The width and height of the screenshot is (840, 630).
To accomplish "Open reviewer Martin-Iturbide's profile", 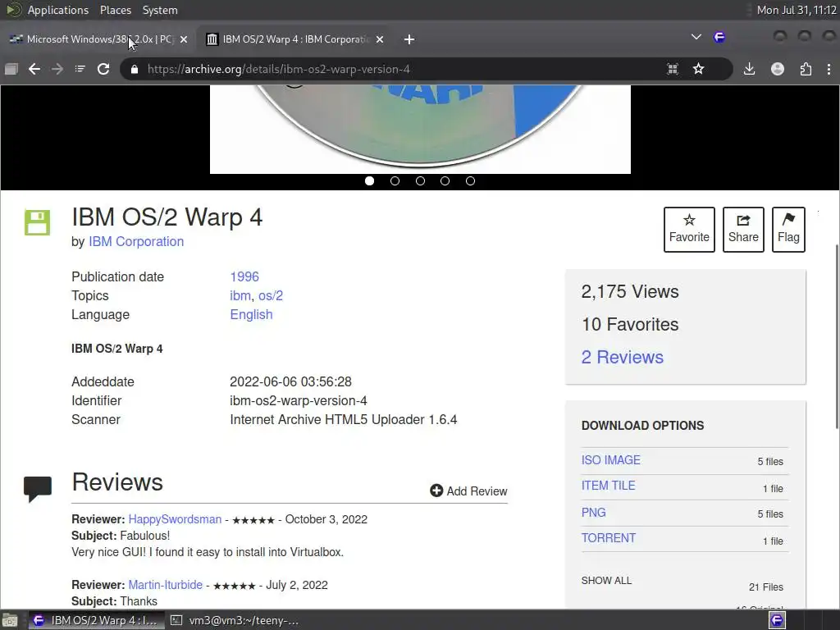I will [x=166, y=584].
